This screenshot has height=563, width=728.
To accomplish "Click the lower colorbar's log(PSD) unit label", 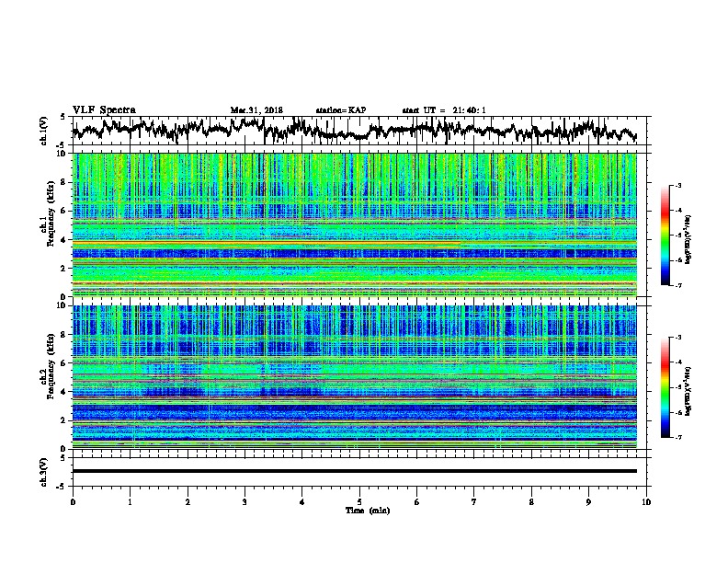I will [x=688, y=392].
